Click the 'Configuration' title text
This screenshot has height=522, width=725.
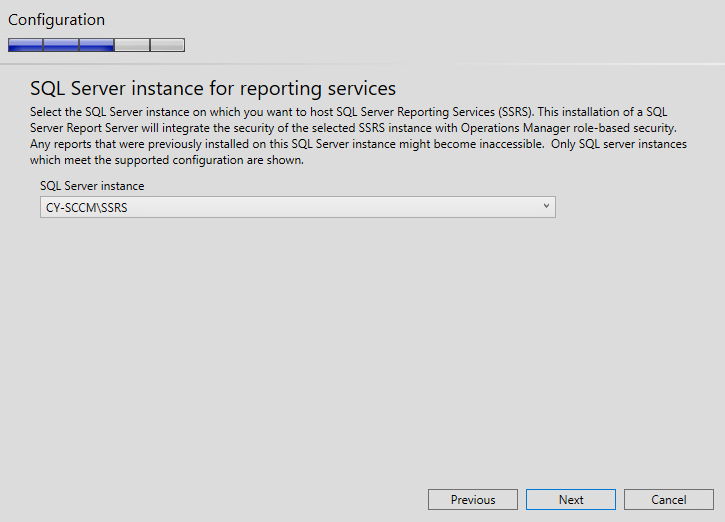point(56,20)
